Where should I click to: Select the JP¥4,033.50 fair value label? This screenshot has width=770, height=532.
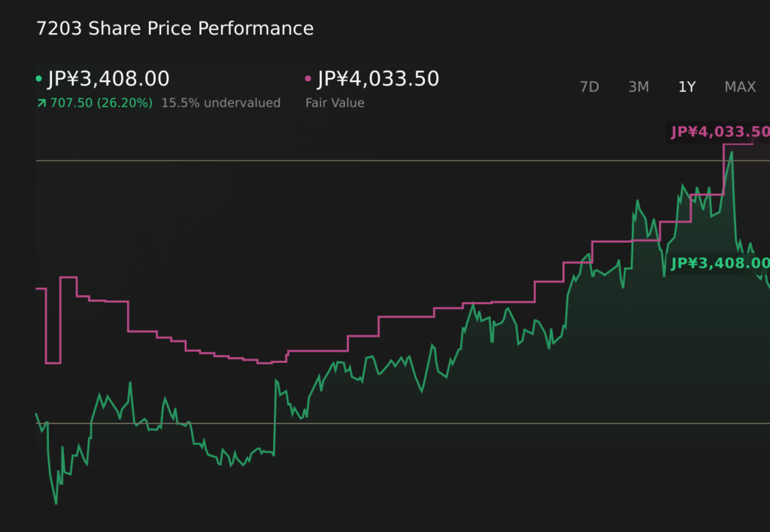377,78
